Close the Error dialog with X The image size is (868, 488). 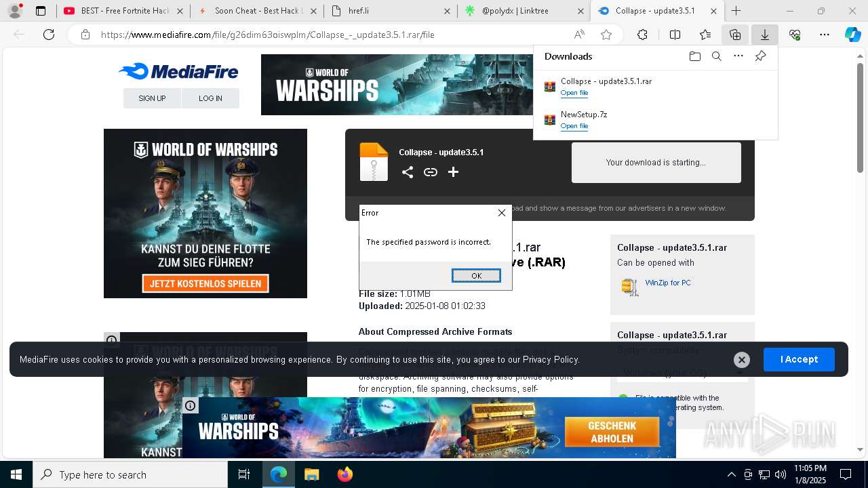[502, 213]
